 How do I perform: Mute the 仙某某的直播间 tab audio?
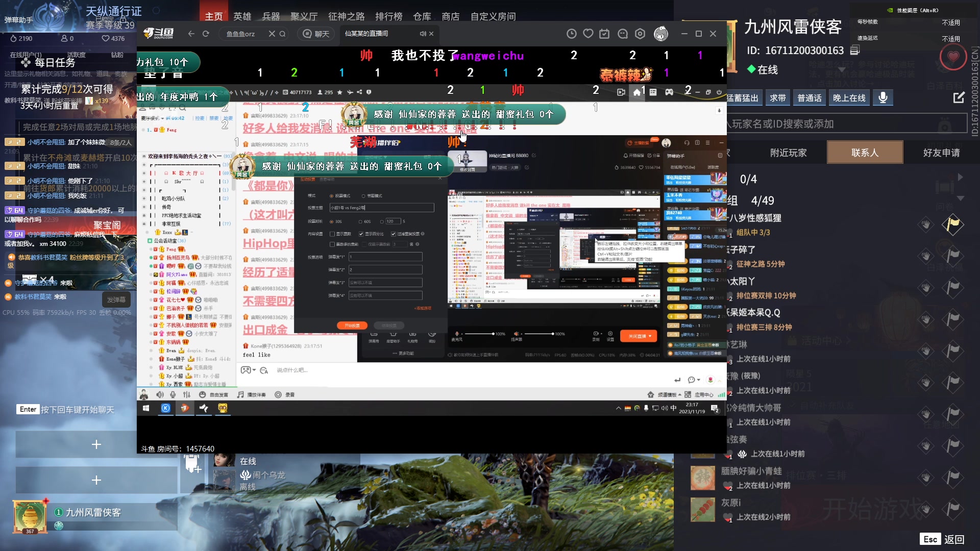click(423, 34)
